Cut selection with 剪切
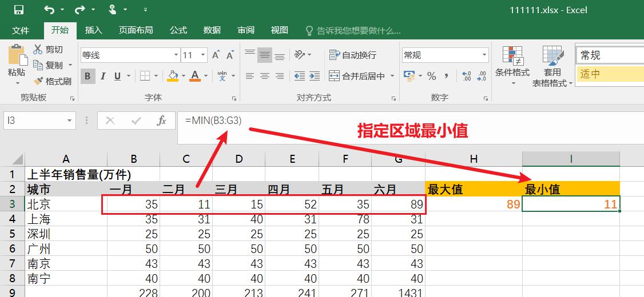Image resolution: width=644 pixels, height=297 pixels. pyautogui.click(x=48, y=50)
